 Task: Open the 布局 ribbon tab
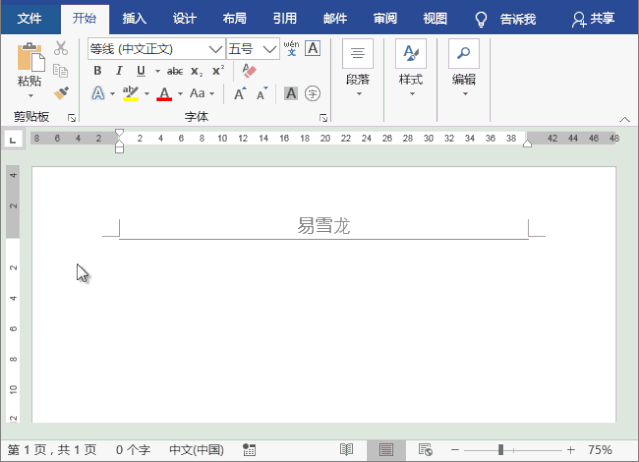234,18
